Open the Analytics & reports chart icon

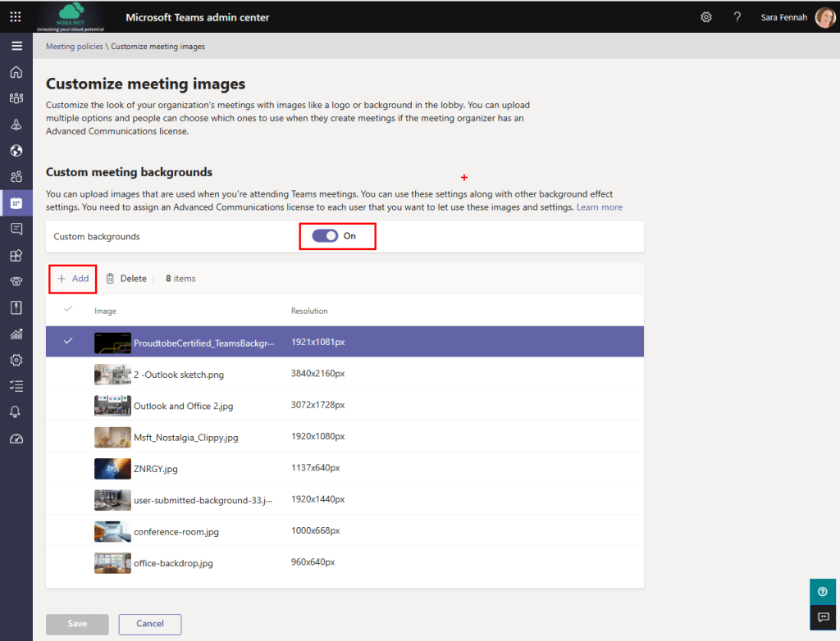pyautogui.click(x=16, y=334)
